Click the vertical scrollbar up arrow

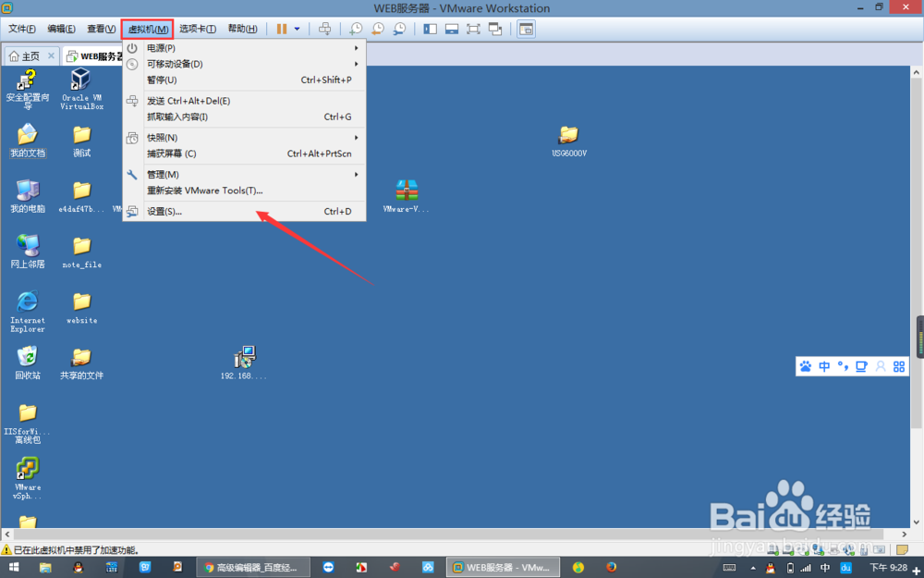[917, 72]
